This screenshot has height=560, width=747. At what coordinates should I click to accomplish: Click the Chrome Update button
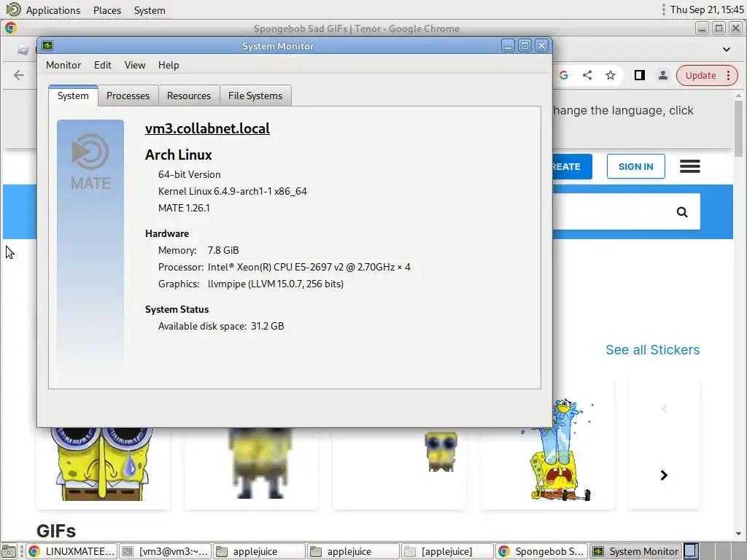[700, 75]
